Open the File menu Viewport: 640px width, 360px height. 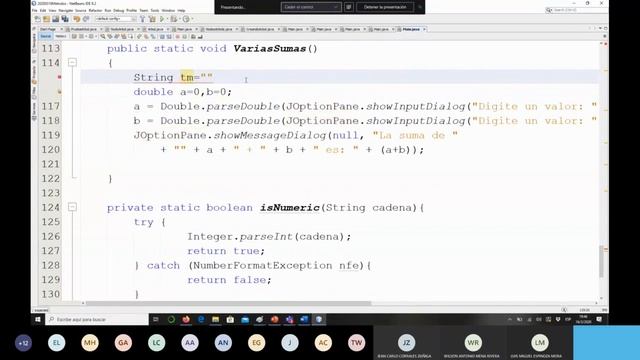coord(35,11)
